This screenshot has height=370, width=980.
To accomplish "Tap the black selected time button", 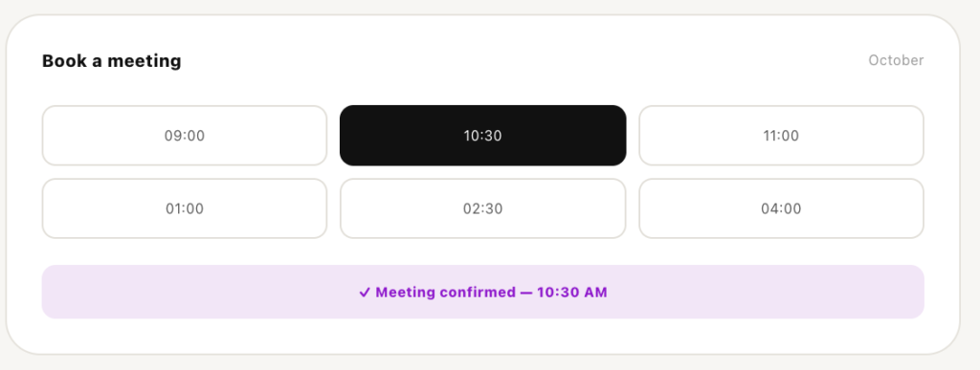I will pyautogui.click(x=482, y=136).
